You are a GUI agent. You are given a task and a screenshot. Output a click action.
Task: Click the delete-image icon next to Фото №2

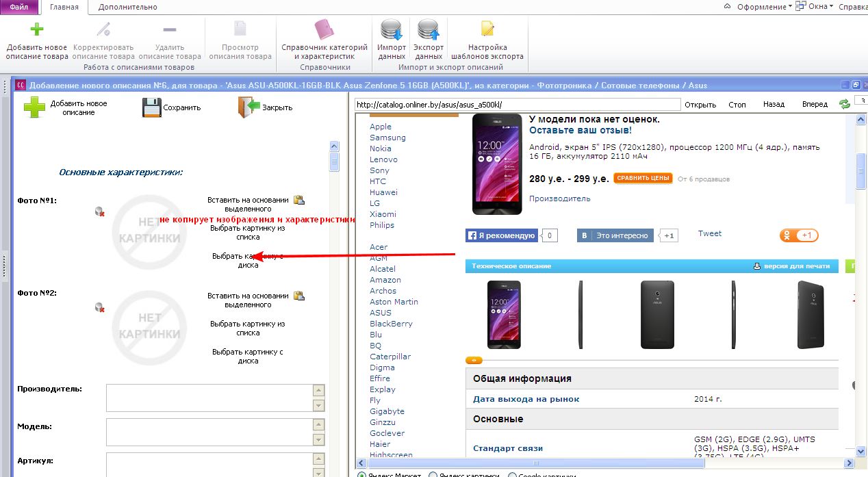pos(100,308)
